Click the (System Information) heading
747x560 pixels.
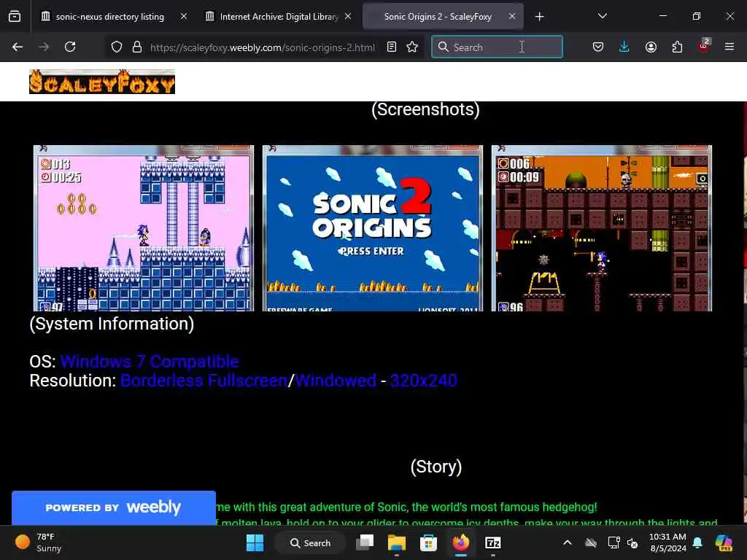click(112, 324)
